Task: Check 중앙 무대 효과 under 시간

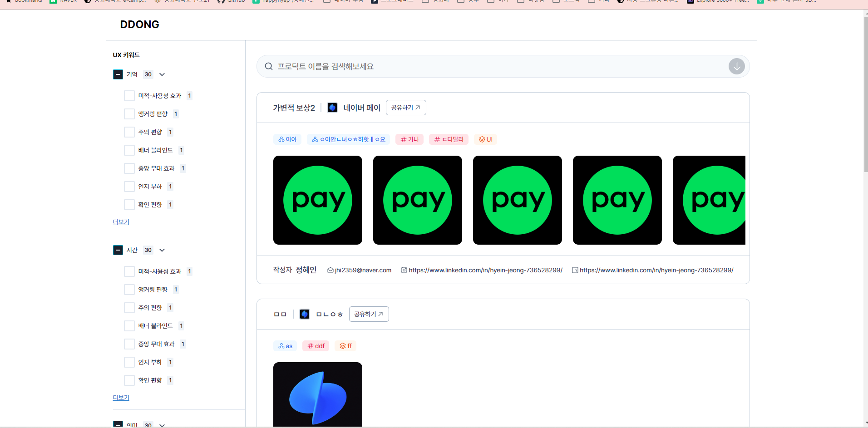Action: (x=129, y=344)
